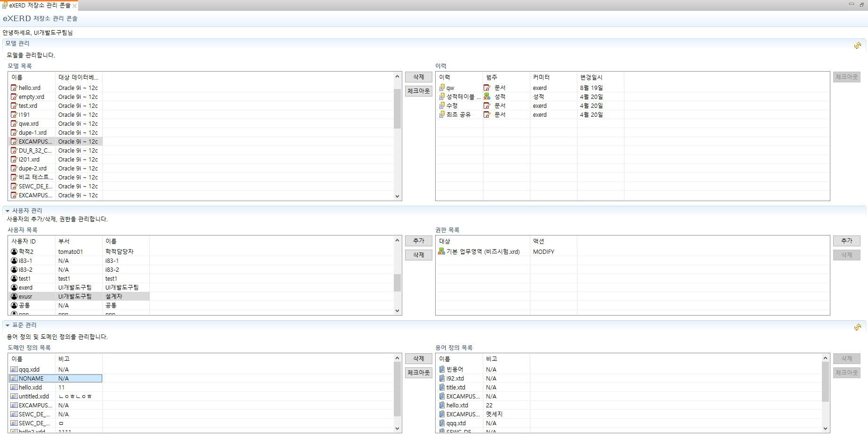
Task: Click 추가 button next to permission list
Action: (x=847, y=241)
